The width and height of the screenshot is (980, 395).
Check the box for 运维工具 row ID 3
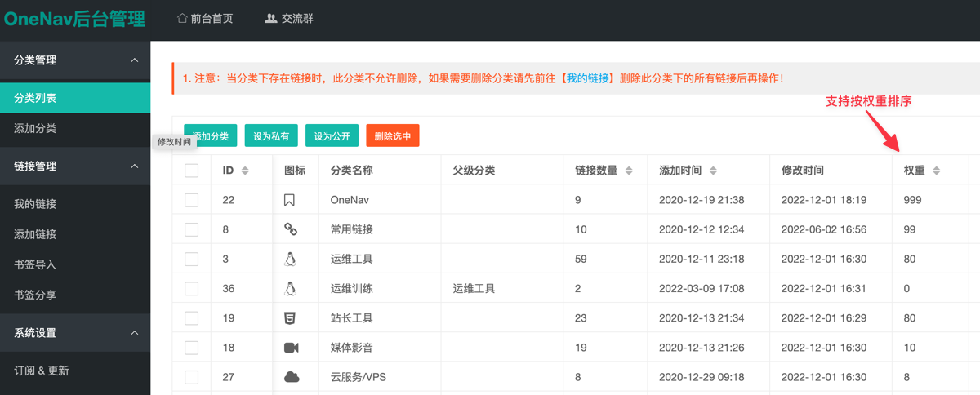(192, 259)
